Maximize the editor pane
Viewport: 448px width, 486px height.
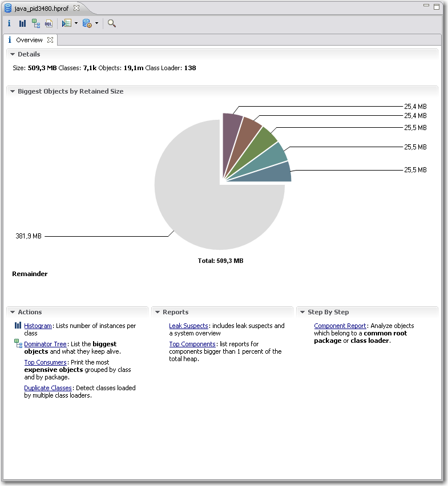(437, 6)
